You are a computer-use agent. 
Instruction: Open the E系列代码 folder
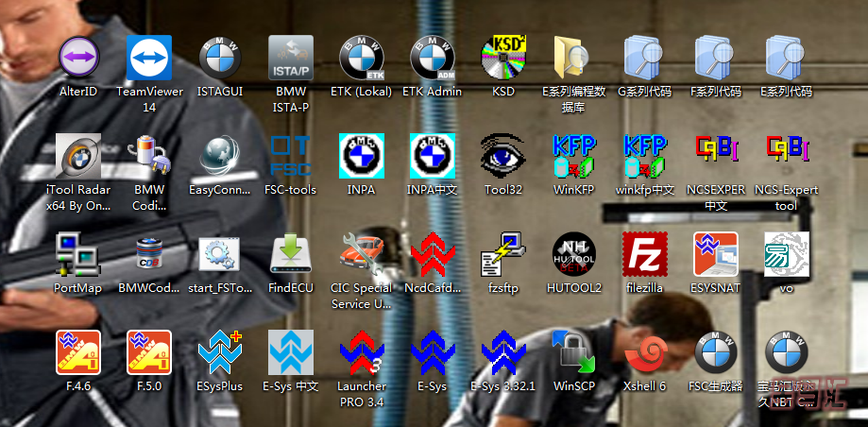787,58
